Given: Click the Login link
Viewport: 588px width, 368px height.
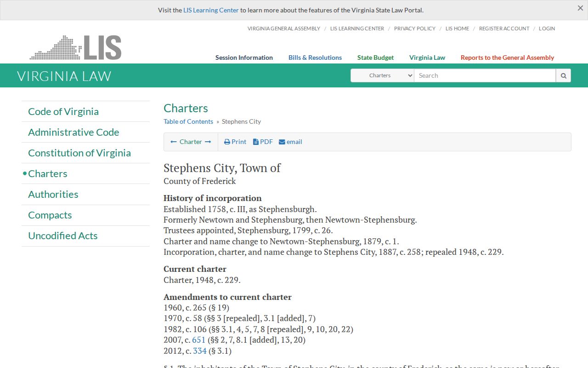Looking at the screenshot, I should coord(547,29).
